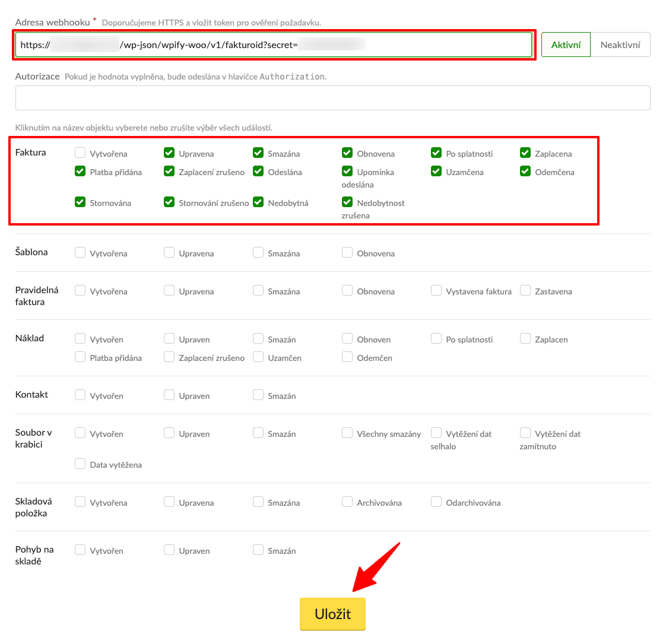This screenshot has width=666, height=644.
Task: Enable Soubor v krabici Data vytěžena
Action: [x=80, y=464]
